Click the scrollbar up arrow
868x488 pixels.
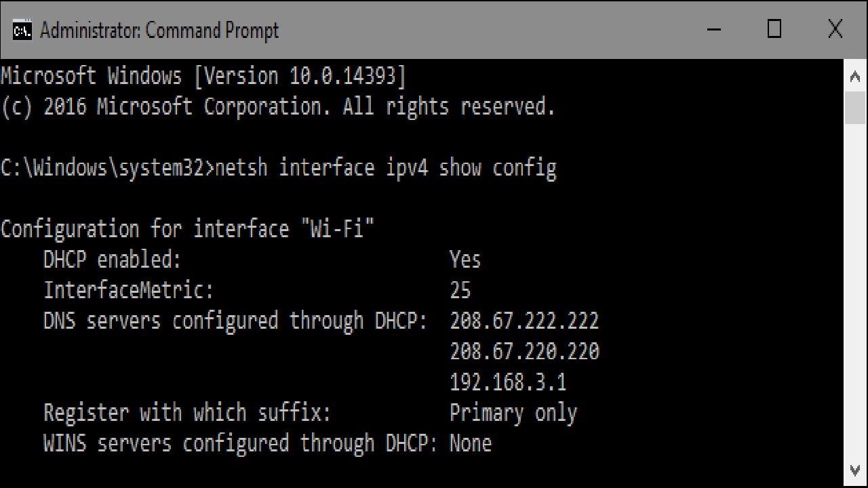855,77
